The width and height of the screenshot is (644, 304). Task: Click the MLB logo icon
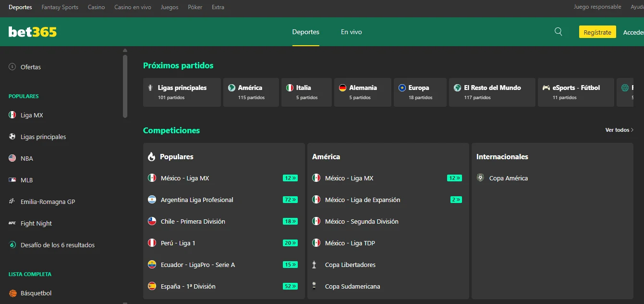tap(12, 180)
